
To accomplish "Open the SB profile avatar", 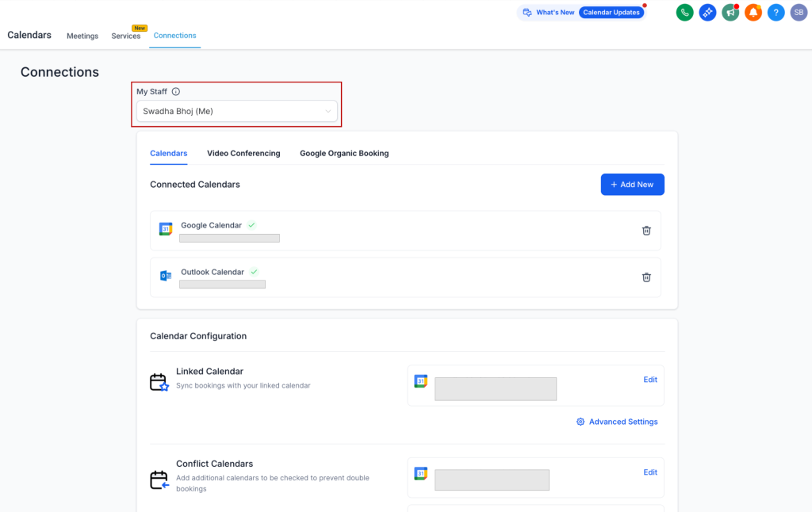I will (799, 13).
